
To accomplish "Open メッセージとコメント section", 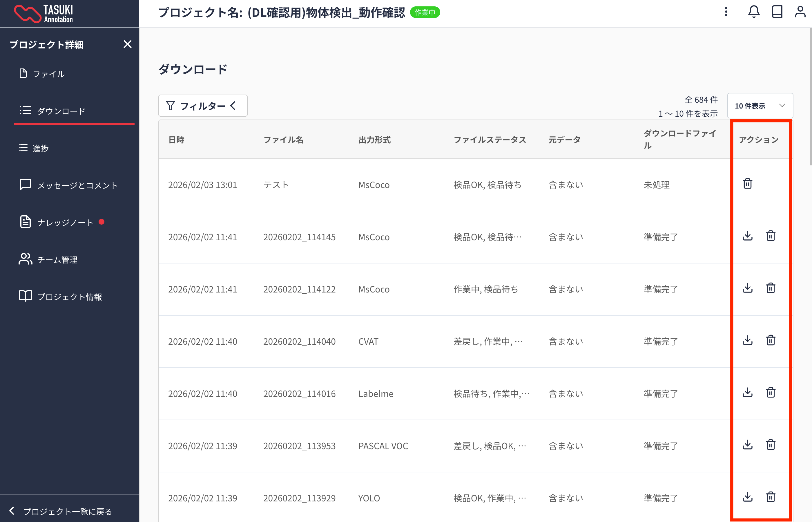I will coord(77,185).
